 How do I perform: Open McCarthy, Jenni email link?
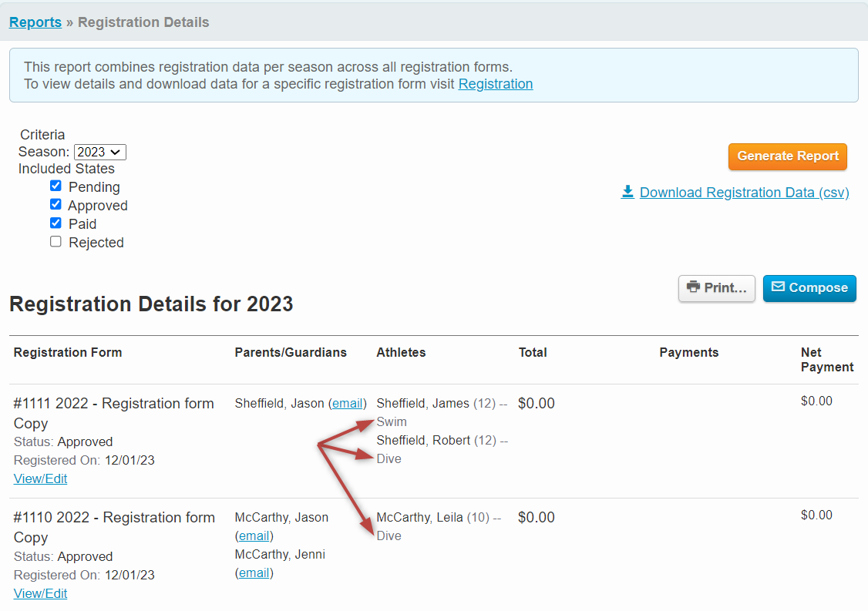pyautogui.click(x=254, y=572)
